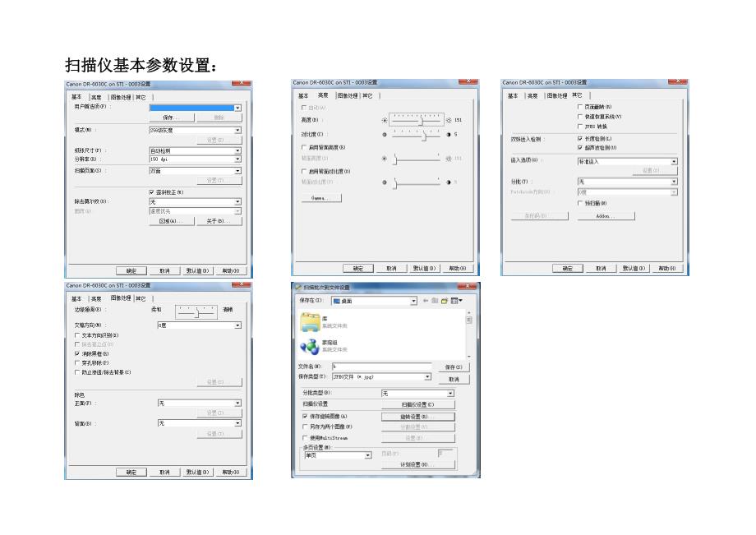Switch to 基本 tab in top-right dialog
Viewport: 756px width, 535px height.
pyautogui.click(x=512, y=96)
